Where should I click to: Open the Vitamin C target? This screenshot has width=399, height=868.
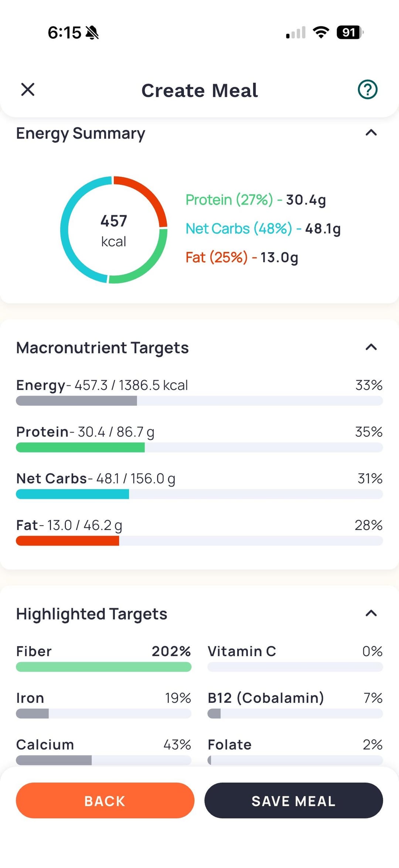[295, 659]
